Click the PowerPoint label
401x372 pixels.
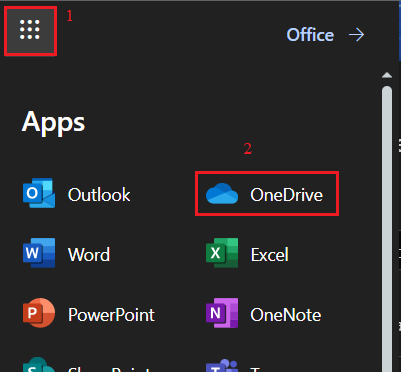[x=111, y=315]
